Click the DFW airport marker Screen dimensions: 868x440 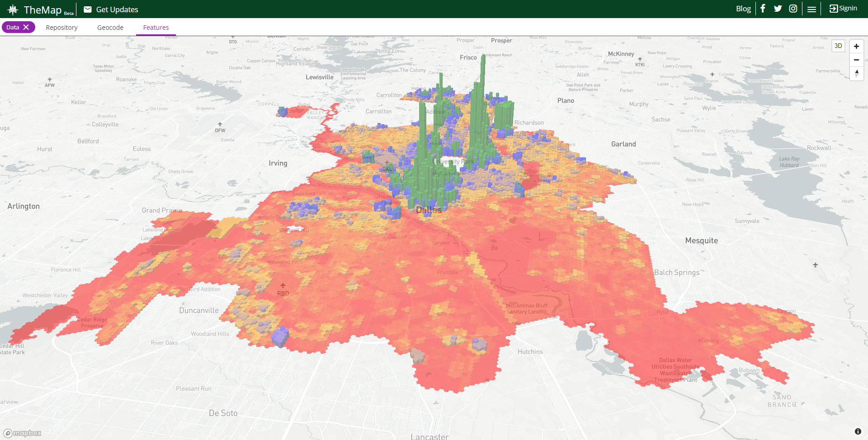pos(220,127)
